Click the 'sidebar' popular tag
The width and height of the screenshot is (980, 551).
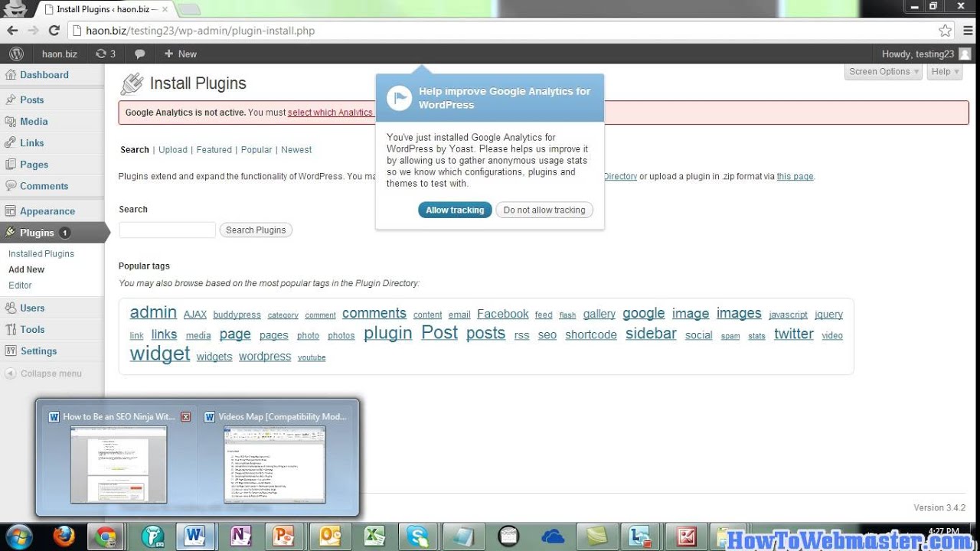pyautogui.click(x=651, y=334)
